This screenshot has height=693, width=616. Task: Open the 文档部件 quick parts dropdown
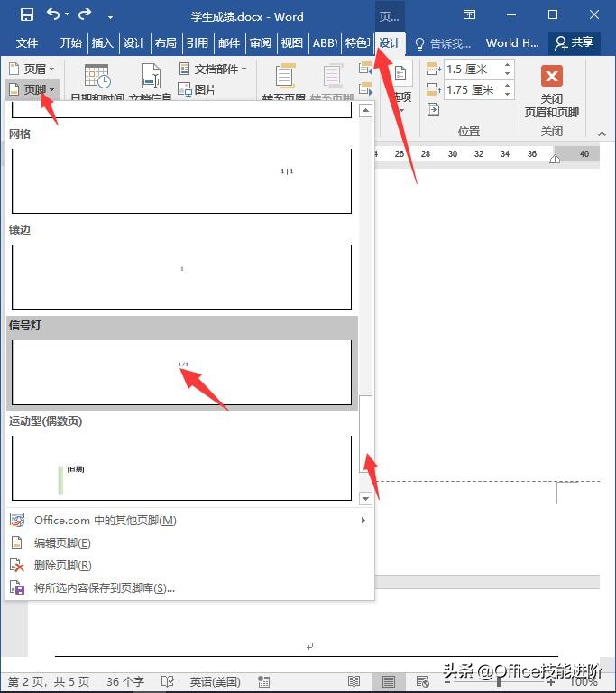213,69
